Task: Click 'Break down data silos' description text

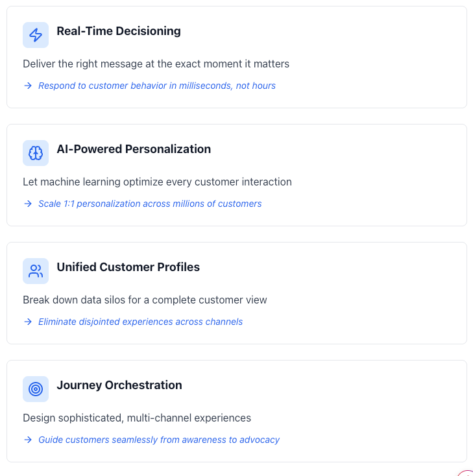Action: pyautogui.click(x=145, y=300)
